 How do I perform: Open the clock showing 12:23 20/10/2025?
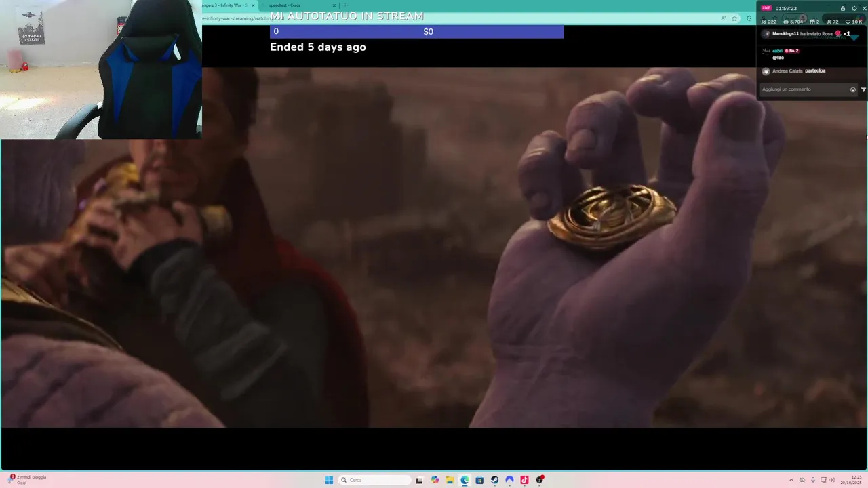[x=852, y=480]
